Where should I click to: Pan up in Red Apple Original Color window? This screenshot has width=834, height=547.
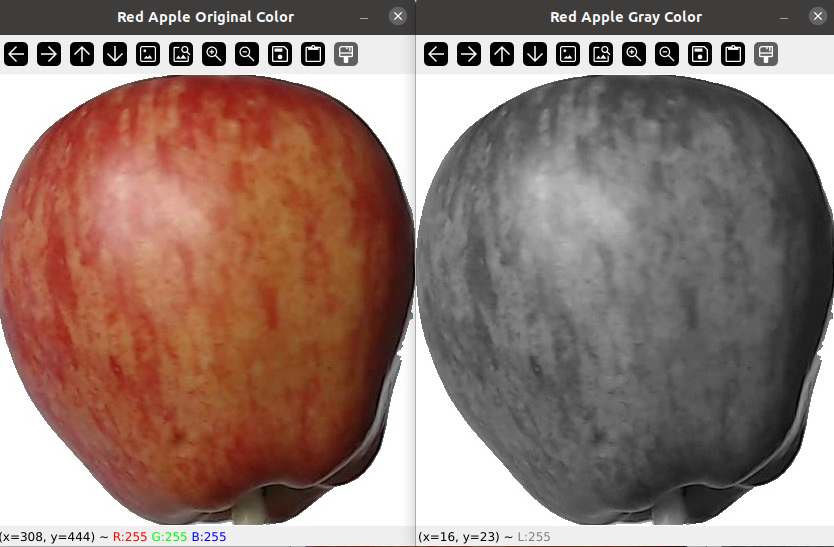point(82,54)
